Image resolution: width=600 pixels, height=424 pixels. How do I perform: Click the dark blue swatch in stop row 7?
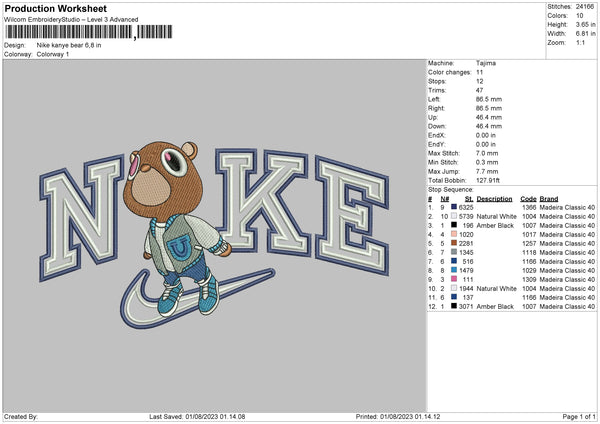(454, 261)
